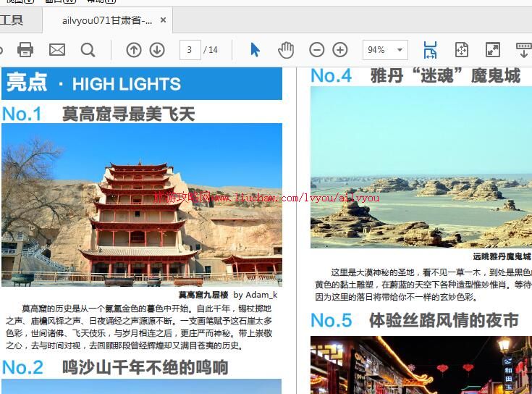Screen dimensions: 532x394
Task: Click the Print icon in the toolbar
Action: [x=25, y=49]
